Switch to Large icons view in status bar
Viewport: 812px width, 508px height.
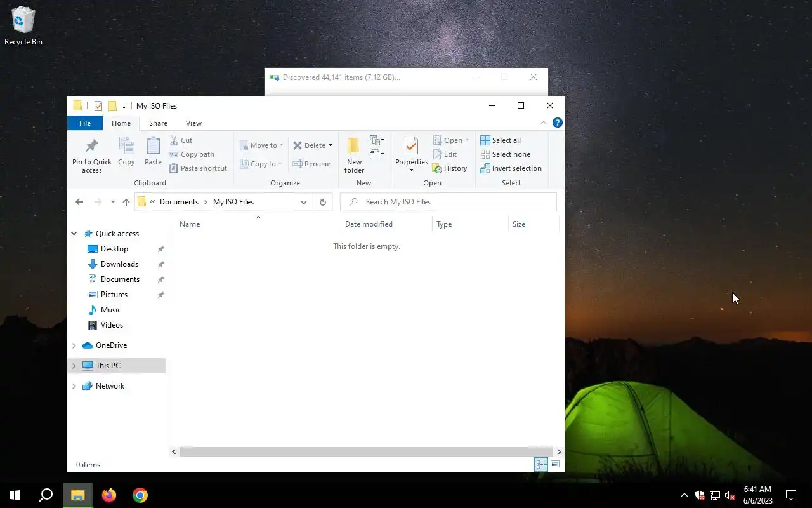tap(555, 465)
